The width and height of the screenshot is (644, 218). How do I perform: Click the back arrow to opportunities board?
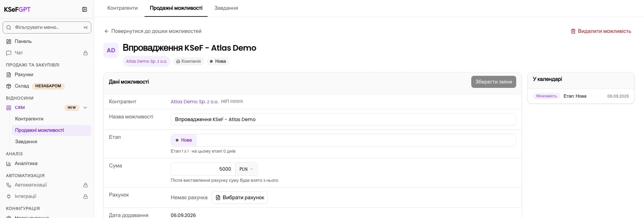[x=106, y=31]
